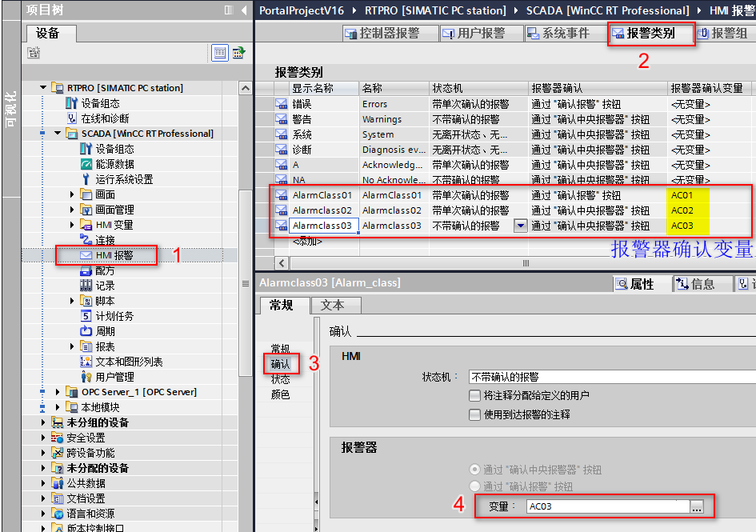Expand the 画面管理 tree node
This screenshot has width=756, height=532.
pyautogui.click(x=72, y=210)
